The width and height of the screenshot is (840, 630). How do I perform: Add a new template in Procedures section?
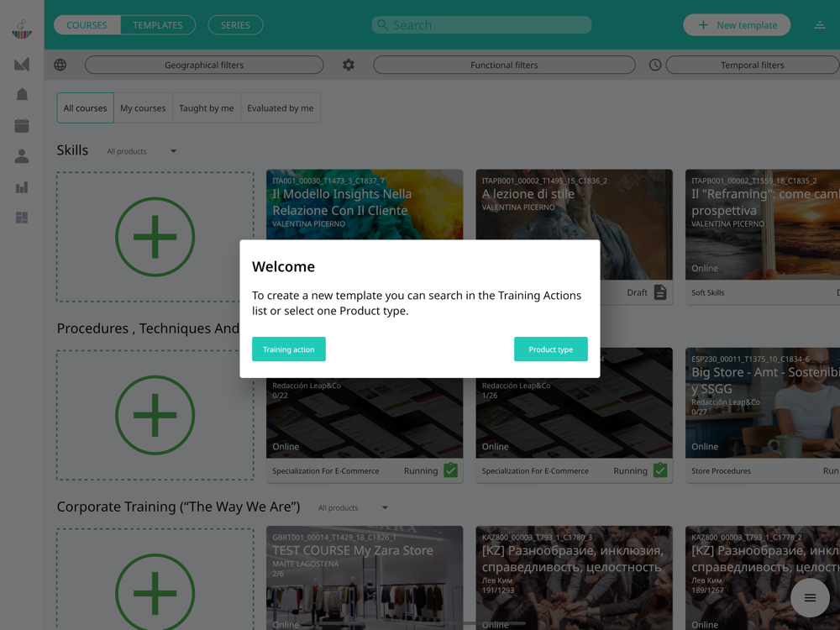pyautogui.click(x=155, y=415)
